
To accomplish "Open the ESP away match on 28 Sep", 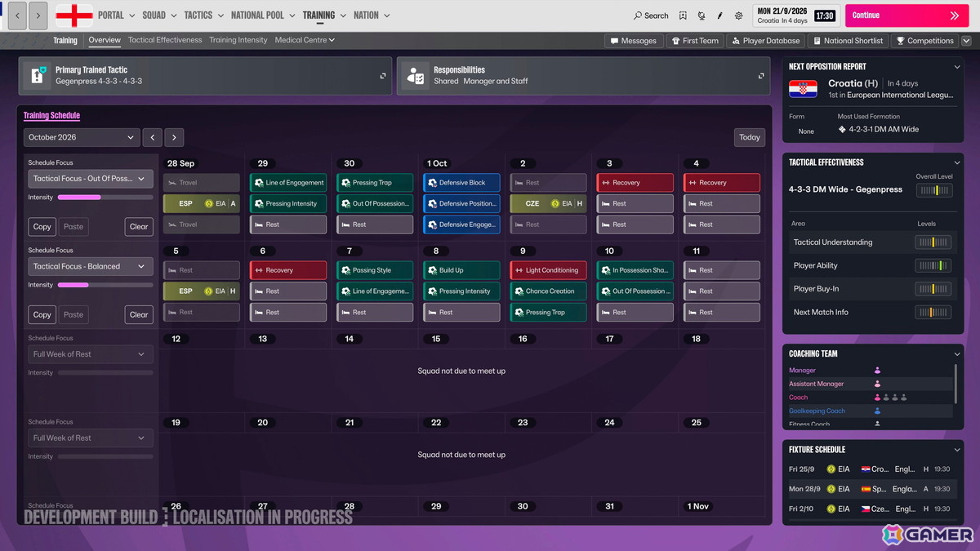I will [x=201, y=203].
